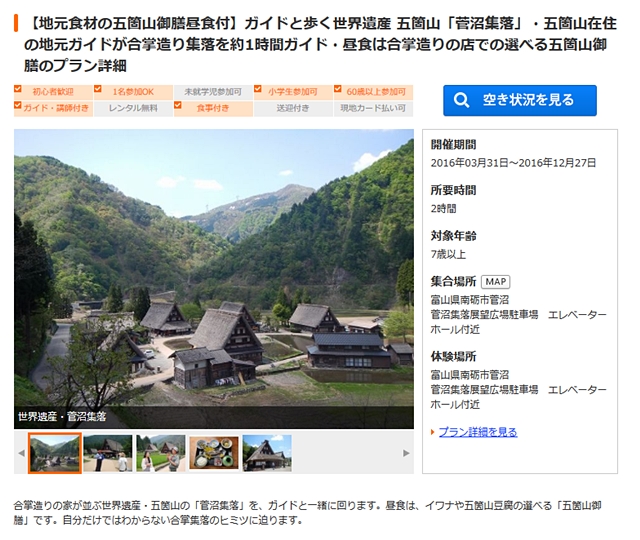Click the 1名参加OK checked tag
This screenshot has height=540, width=640.
[133, 92]
